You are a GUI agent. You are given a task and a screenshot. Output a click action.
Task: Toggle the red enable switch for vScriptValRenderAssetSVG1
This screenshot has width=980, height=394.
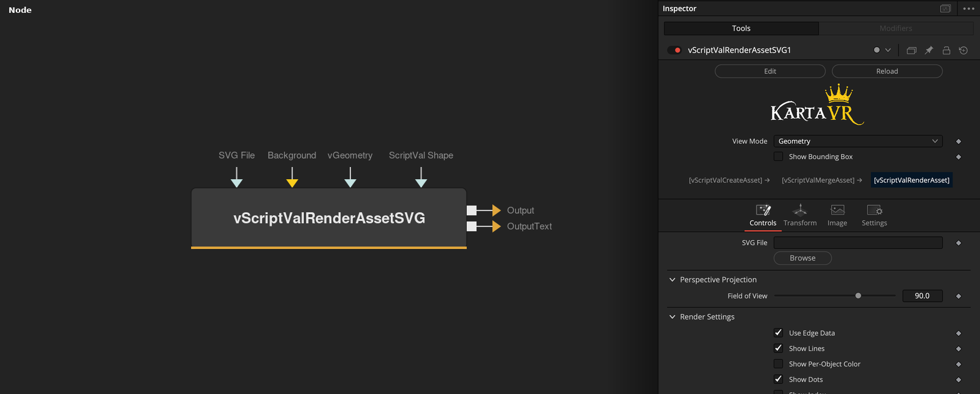point(674,50)
